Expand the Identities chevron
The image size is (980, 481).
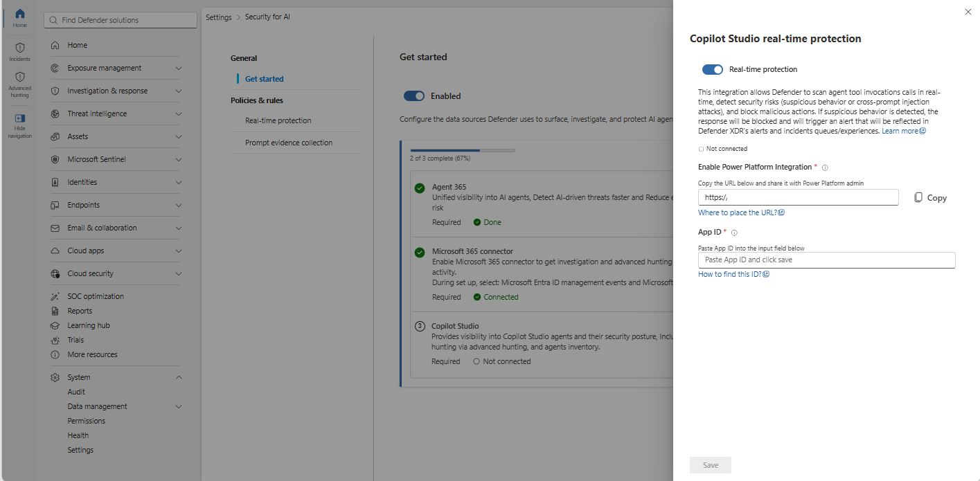coord(179,182)
